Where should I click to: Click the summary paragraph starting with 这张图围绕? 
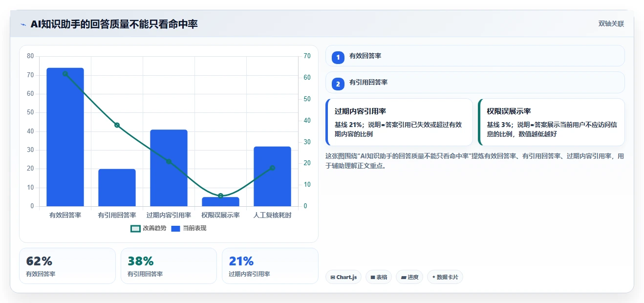474,161
